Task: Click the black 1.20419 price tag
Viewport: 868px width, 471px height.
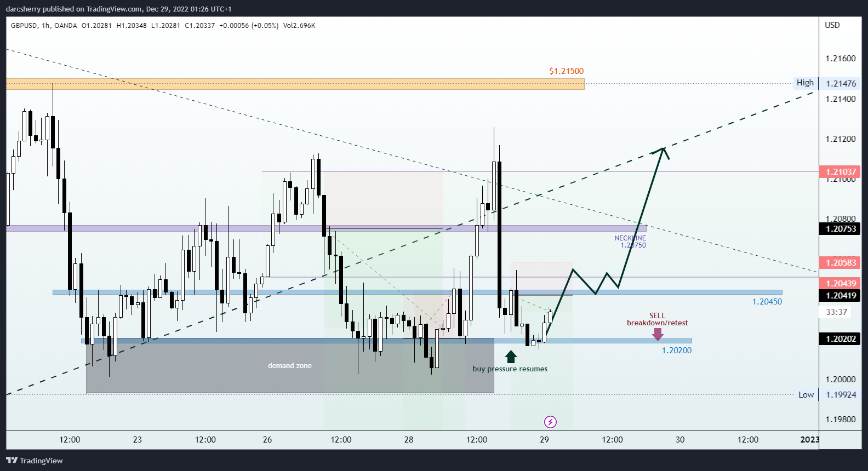Action: 840,295
